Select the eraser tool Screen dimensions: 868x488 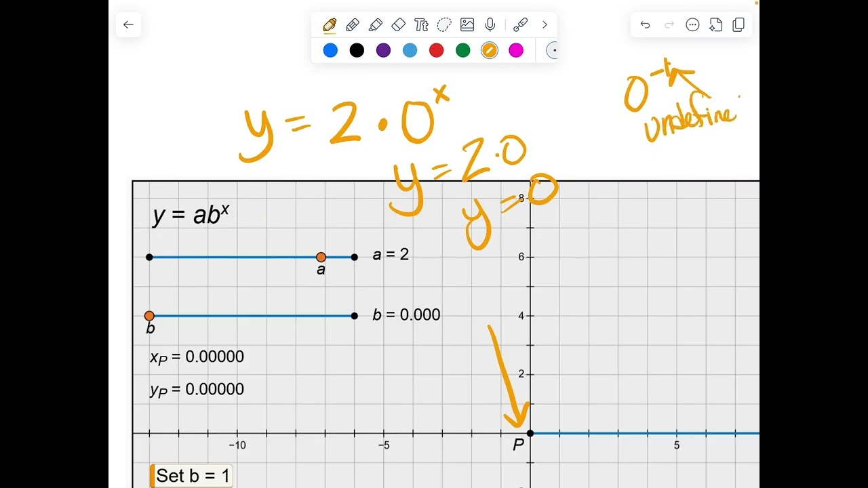[399, 25]
